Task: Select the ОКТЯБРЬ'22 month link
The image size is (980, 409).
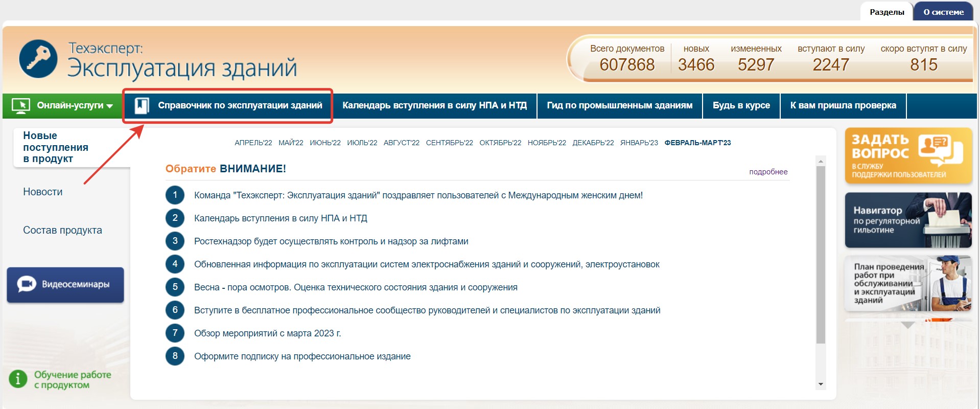Action: point(500,143)
